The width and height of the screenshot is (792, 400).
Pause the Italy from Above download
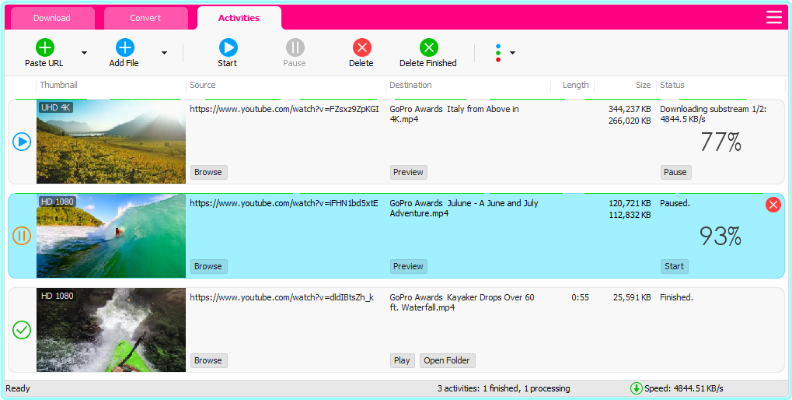[x=675, y=172]
